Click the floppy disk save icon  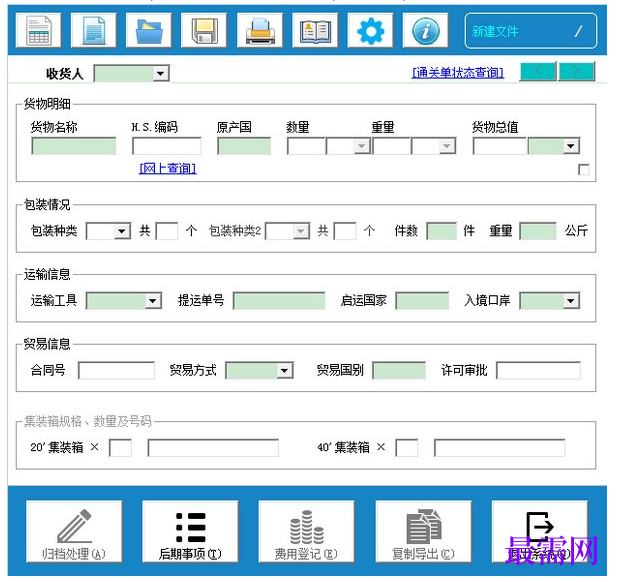204,31
